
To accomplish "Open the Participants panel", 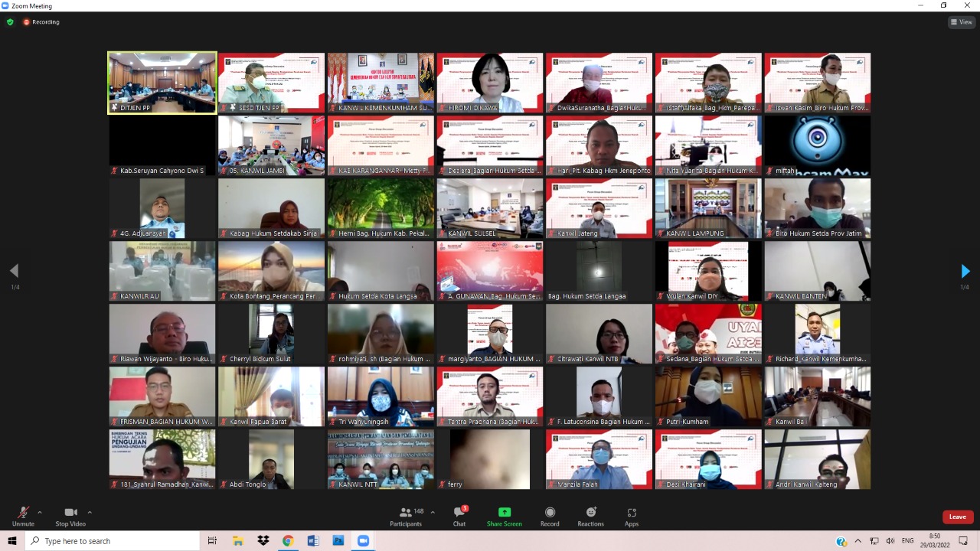I will coord(407,516).
